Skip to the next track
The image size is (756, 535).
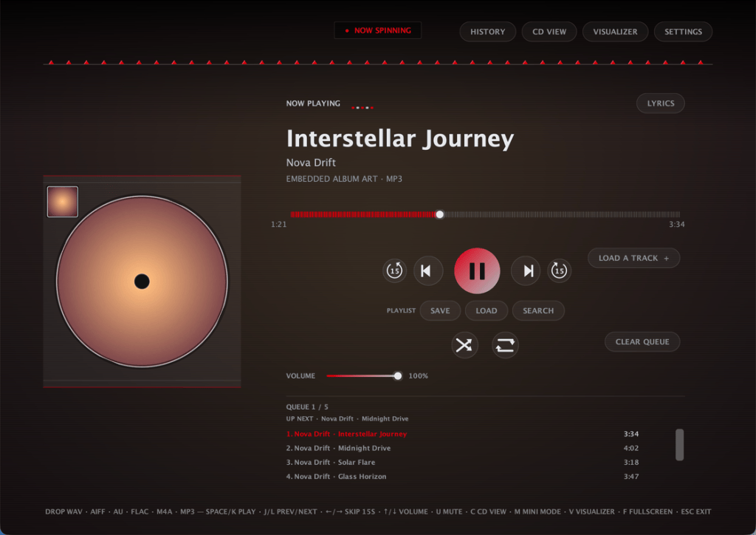[x=526, y=270]
